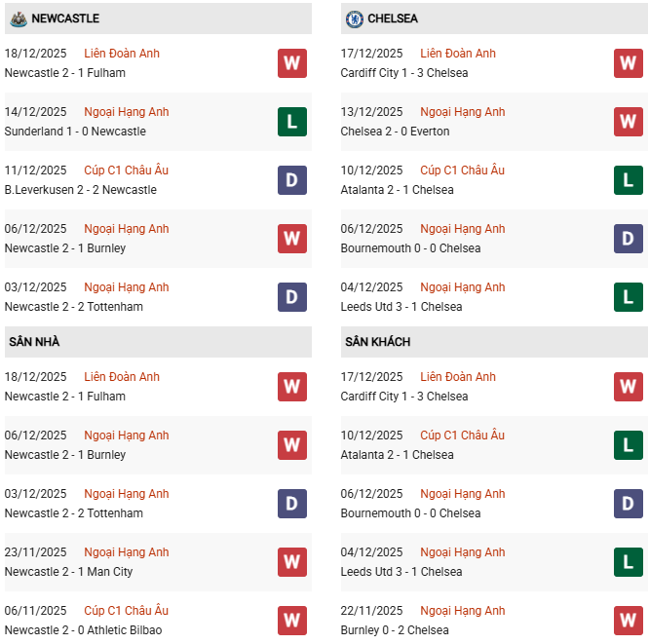The height and width of the screenshot is (644, 649).
Task: Select the W badge for Burnley vs Chelsea
Action: click(x=628, y=621)
